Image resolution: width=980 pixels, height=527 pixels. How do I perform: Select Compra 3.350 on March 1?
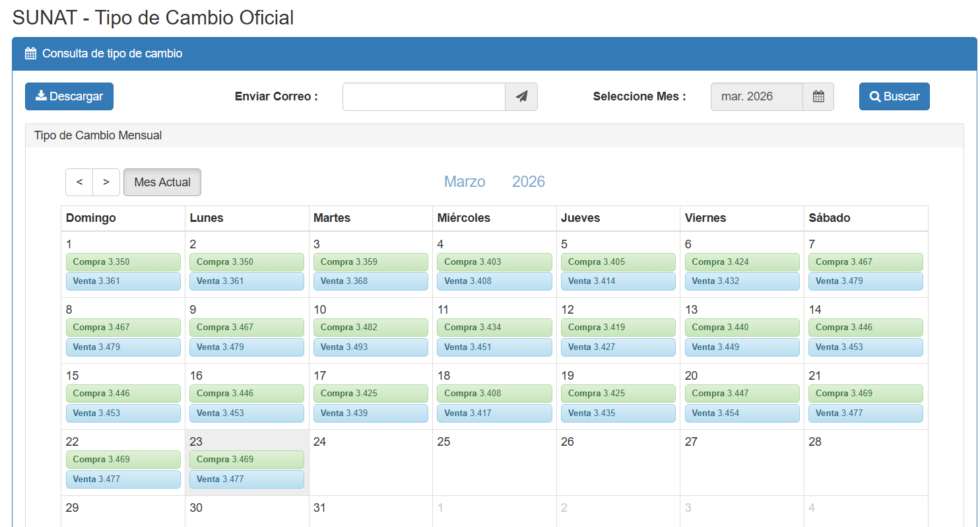pos(123,262)
